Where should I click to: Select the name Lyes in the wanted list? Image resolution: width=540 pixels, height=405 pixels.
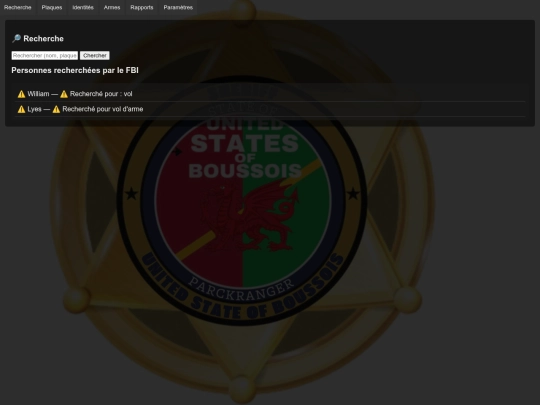34,109
